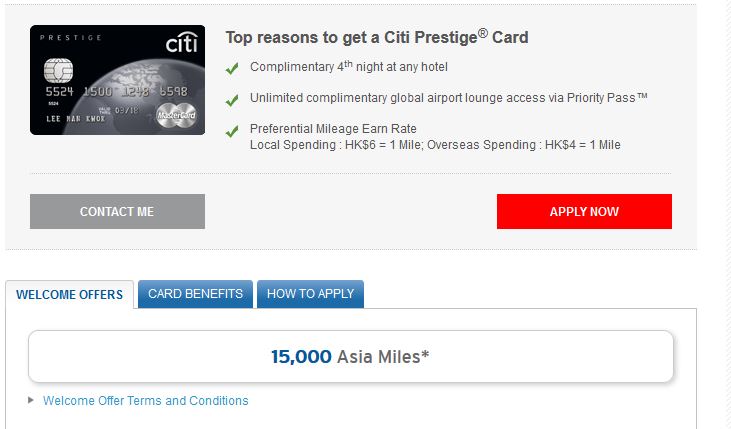Click the gold chip on the Prestige card
731x429 pixels.
click(x=58, y=73)
